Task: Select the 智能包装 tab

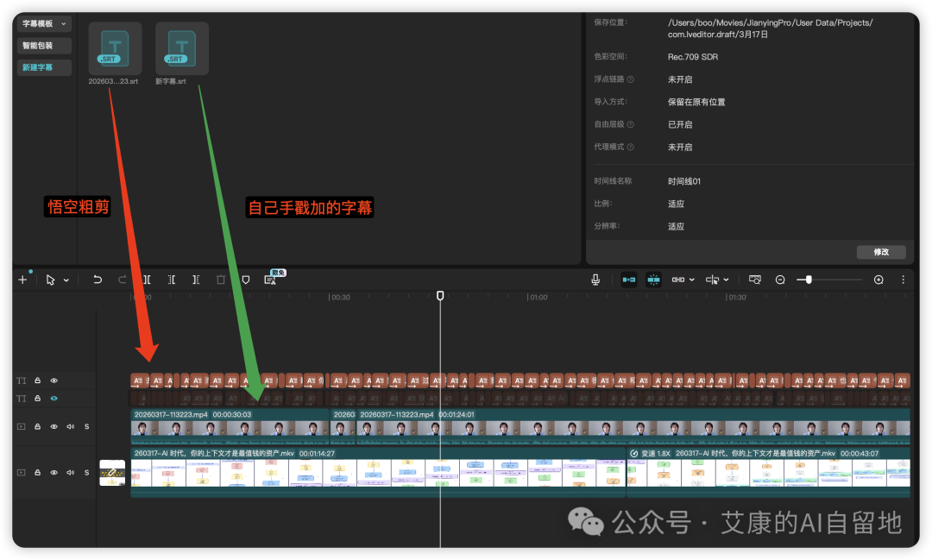Action: 44,46
